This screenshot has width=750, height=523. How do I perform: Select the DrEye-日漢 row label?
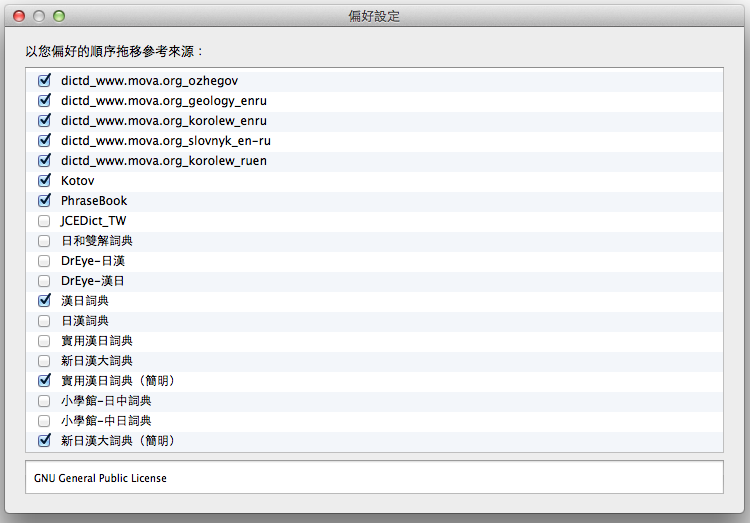(93, 261)
